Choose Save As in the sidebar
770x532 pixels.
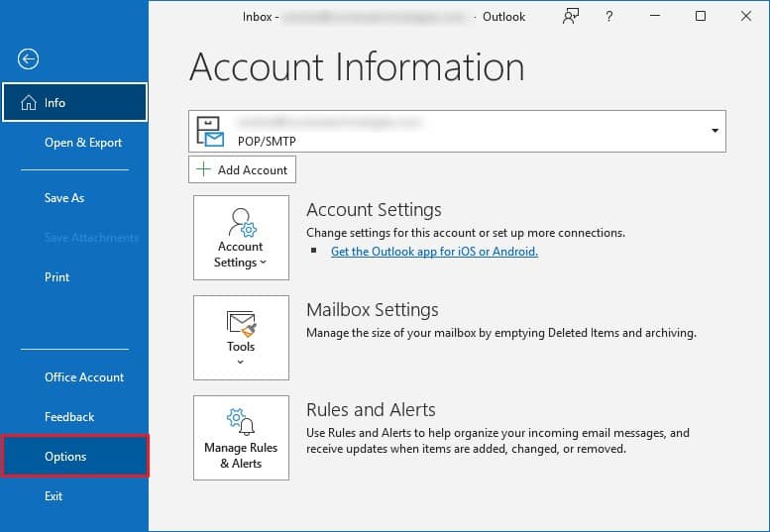click(63, 198)
